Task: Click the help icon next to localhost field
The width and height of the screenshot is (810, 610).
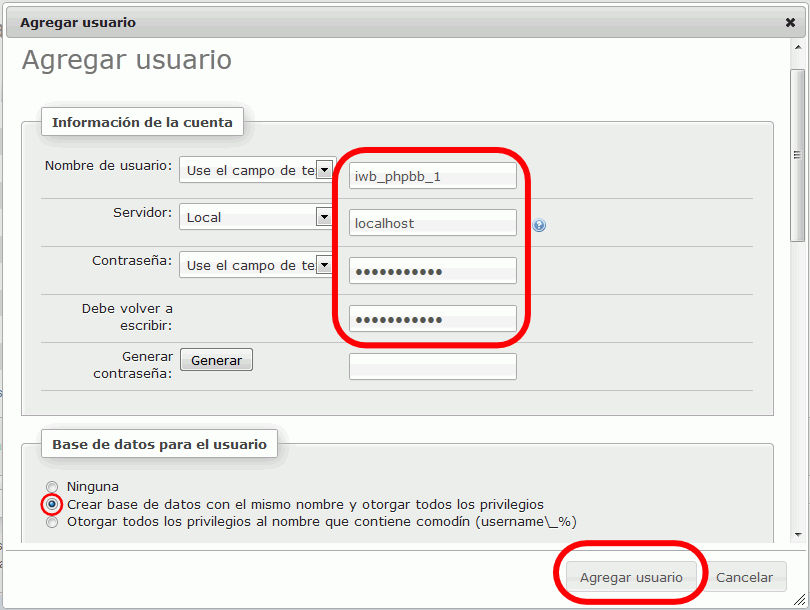Action: click(x=539, y=225)
